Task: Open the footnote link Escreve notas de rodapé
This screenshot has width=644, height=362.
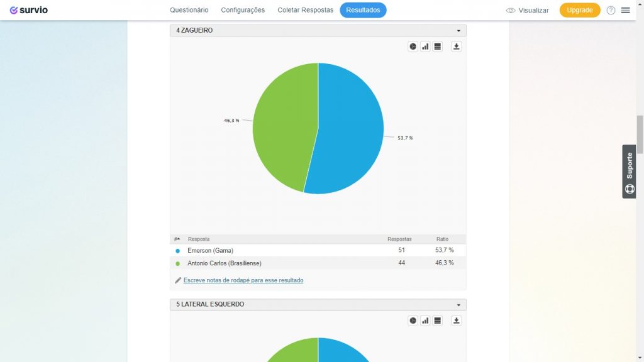Action: 243,280
